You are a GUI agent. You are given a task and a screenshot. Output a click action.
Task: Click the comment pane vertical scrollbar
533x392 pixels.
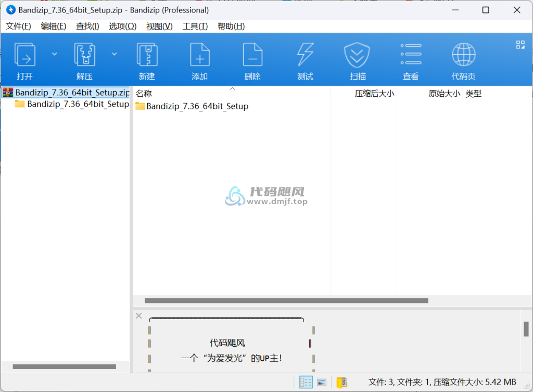tap(526, 329)
